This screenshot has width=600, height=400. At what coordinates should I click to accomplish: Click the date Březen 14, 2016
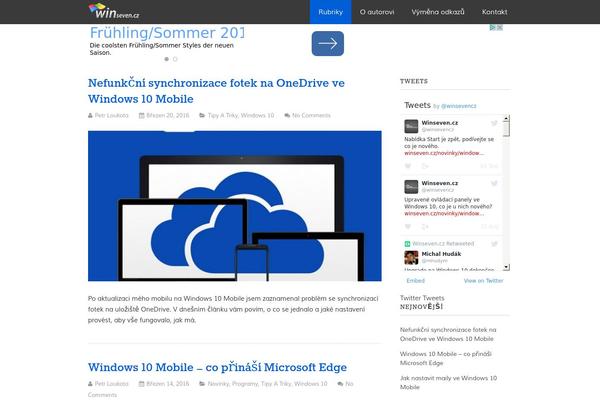pyautogui.click(x=168, y=384)
